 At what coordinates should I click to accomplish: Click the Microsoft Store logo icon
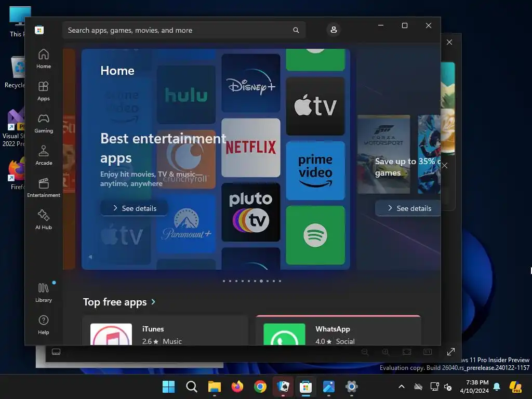point(39,30)
